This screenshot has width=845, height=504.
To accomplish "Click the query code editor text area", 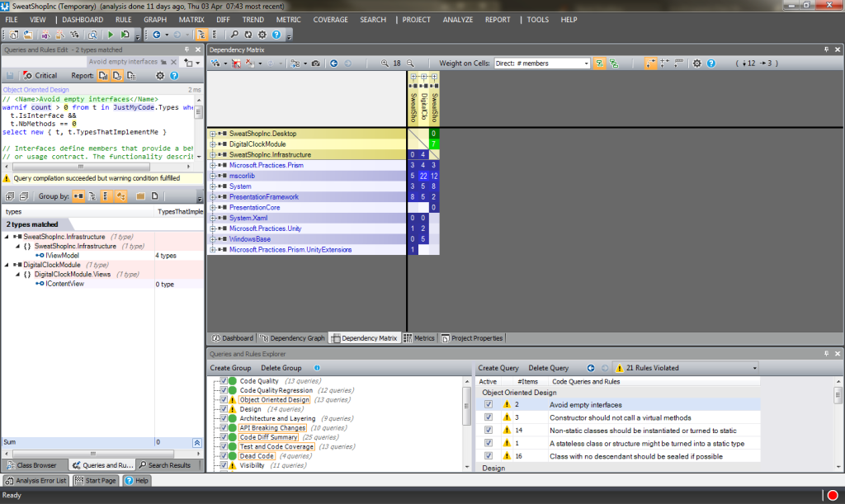I will (97, 128).
